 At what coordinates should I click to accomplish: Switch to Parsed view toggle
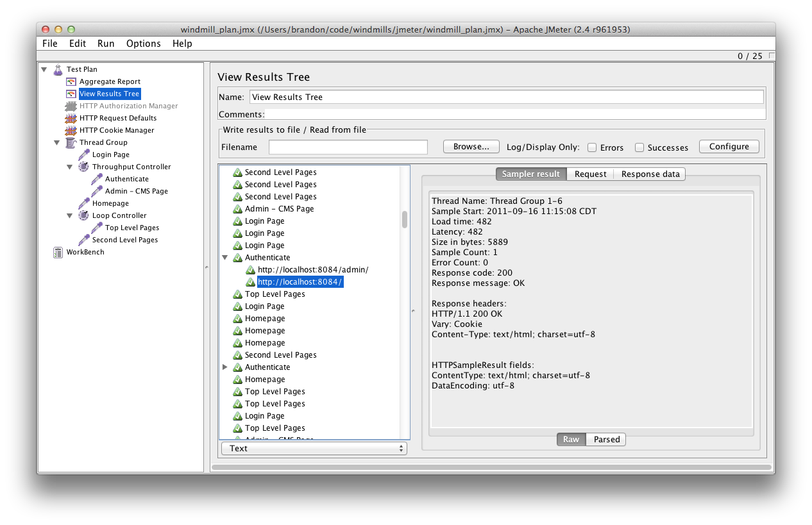pos(606,439)
